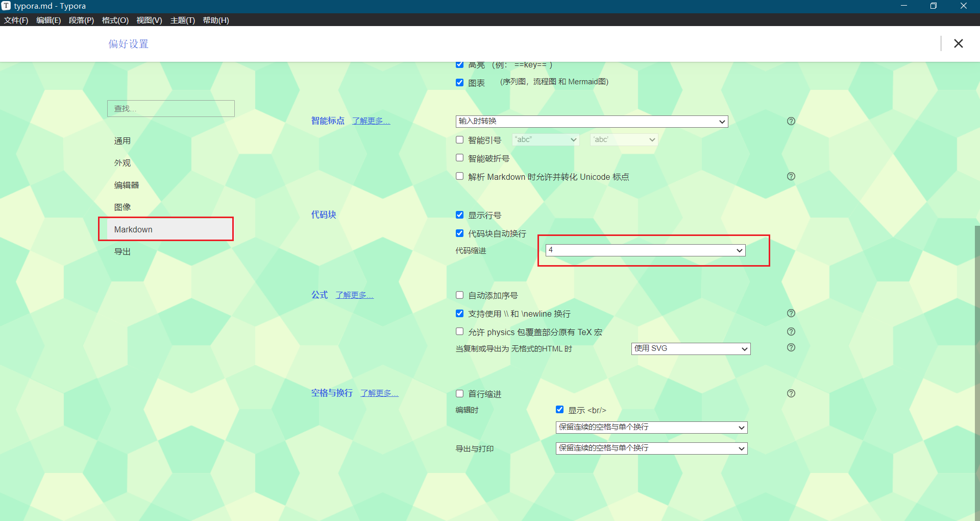Open the 导出与打印 whitespace dropdown
The height and width of the screenshot is (521, 980).
[652, 448]
